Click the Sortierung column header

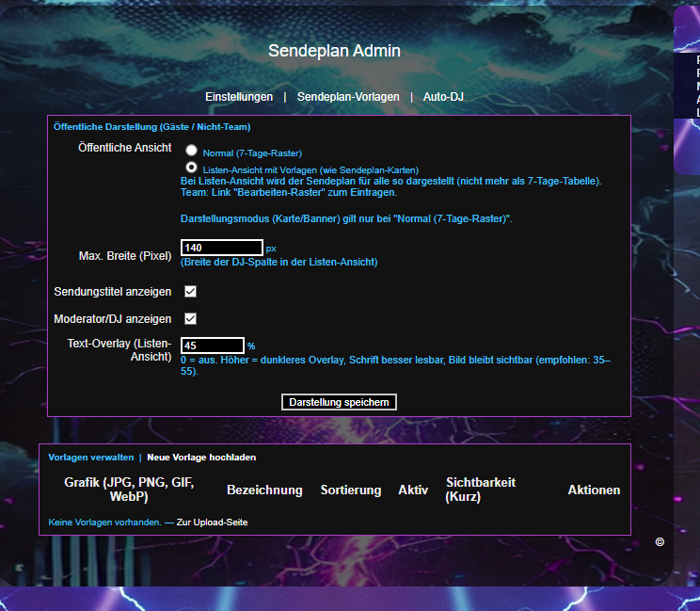[x=351, y=490]
